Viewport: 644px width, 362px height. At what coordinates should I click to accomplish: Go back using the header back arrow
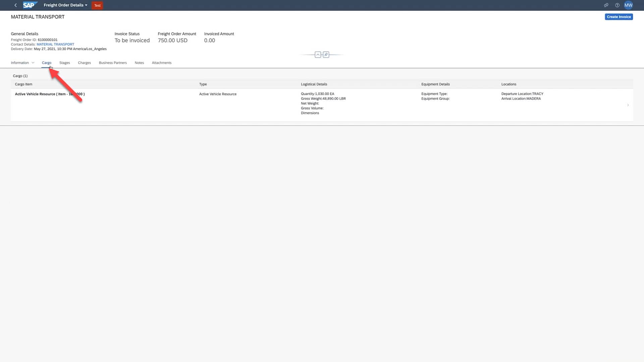(15, 5)
